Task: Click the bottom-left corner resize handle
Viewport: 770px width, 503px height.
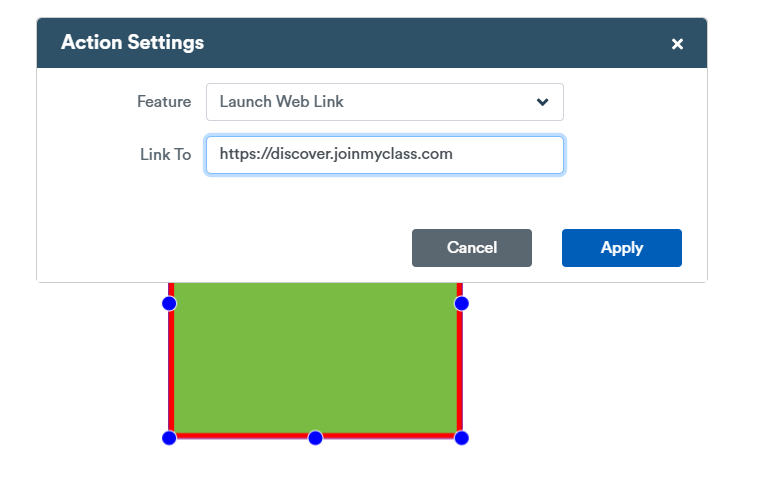Action: 169,438
